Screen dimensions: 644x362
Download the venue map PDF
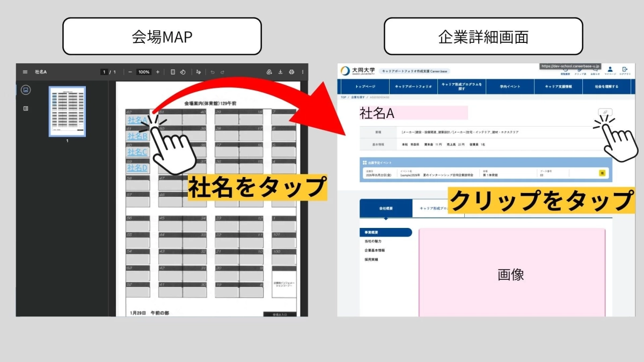tap(281, 71)
